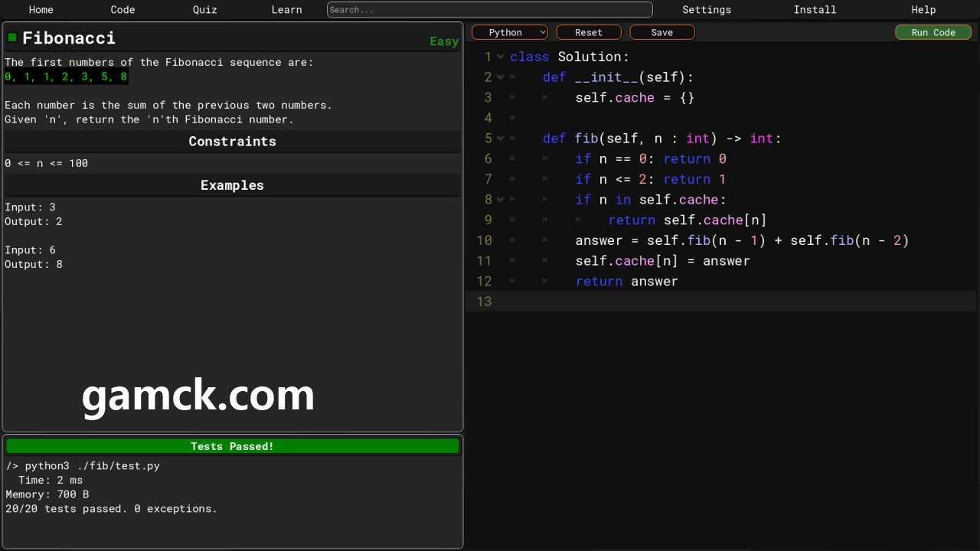Open the Help menu
980x551 pixels.
pos(923,10)
